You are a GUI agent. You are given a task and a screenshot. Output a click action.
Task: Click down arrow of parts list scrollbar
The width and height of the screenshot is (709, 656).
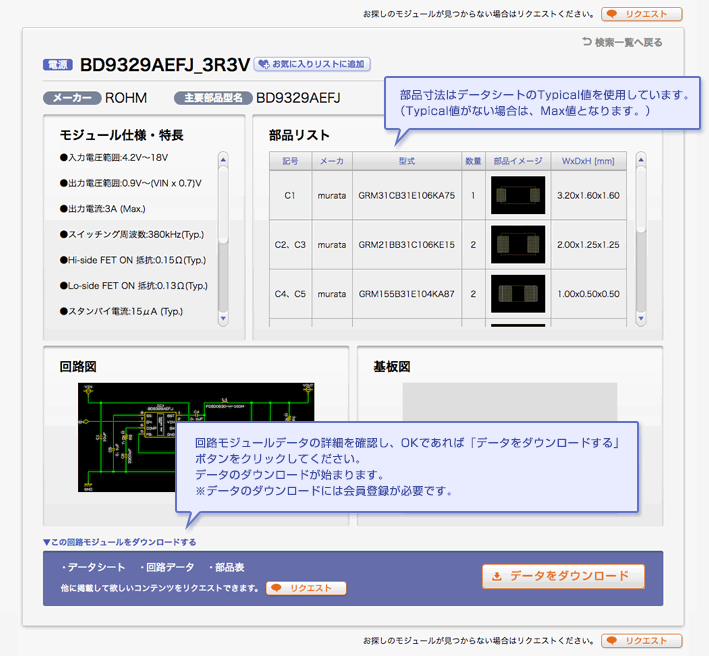[641, 318]
